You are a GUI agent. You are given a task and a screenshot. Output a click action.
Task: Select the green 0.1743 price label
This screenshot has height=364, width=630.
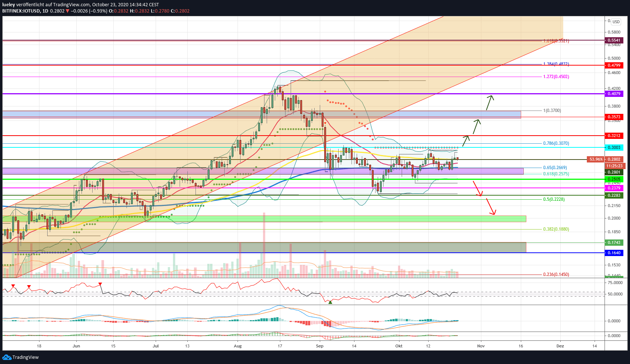(614, 242)
